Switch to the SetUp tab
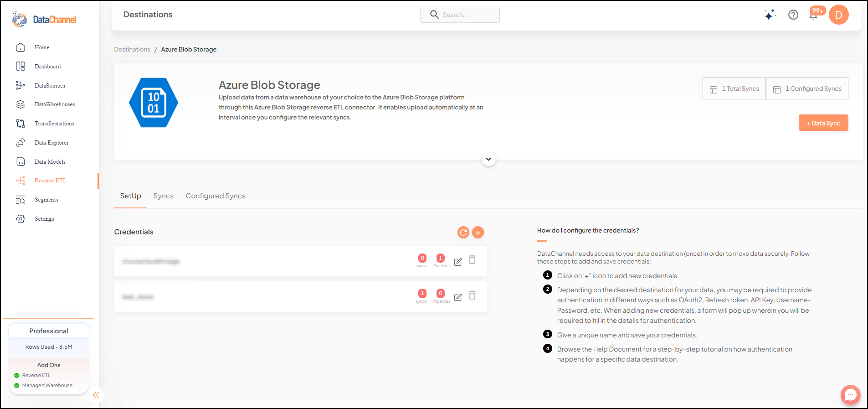 coord(131,196)
